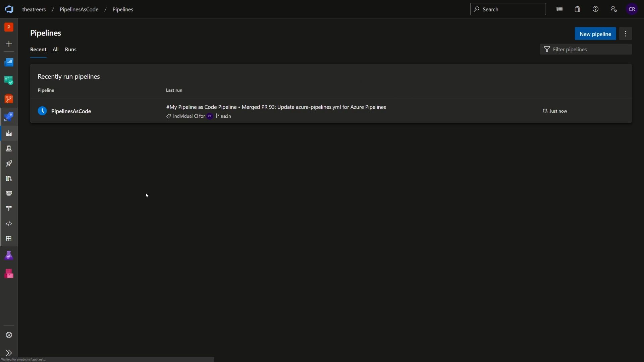The image size is (644, 362).
Task: Open the PipelinesAsCode pipeline link
Action: (x=71, y=111)
